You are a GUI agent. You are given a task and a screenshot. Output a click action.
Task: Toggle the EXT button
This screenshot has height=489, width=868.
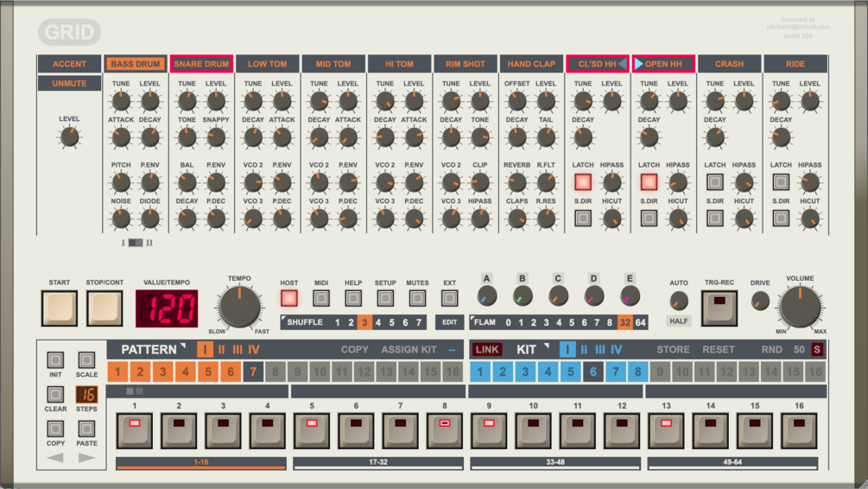tap(449, 298)
